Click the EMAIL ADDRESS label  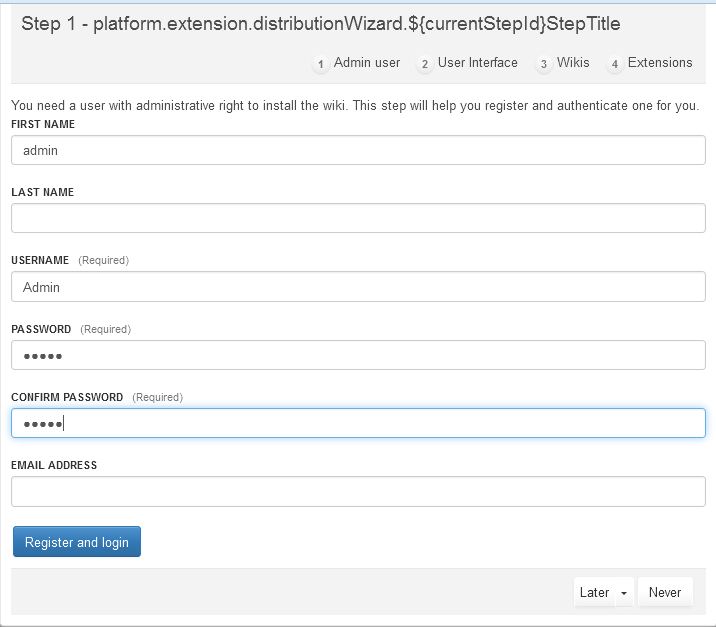pyautogui.click(x=54, y=465)
